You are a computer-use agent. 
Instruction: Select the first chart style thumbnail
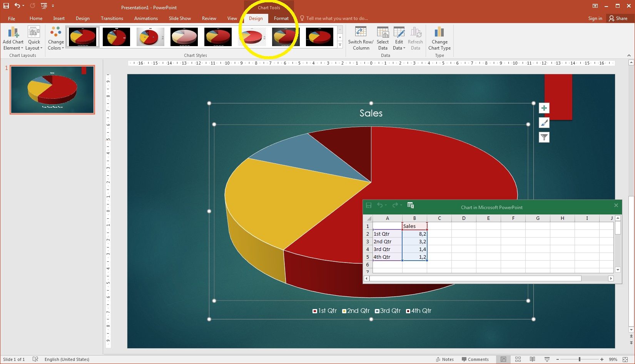pos(83,37)
